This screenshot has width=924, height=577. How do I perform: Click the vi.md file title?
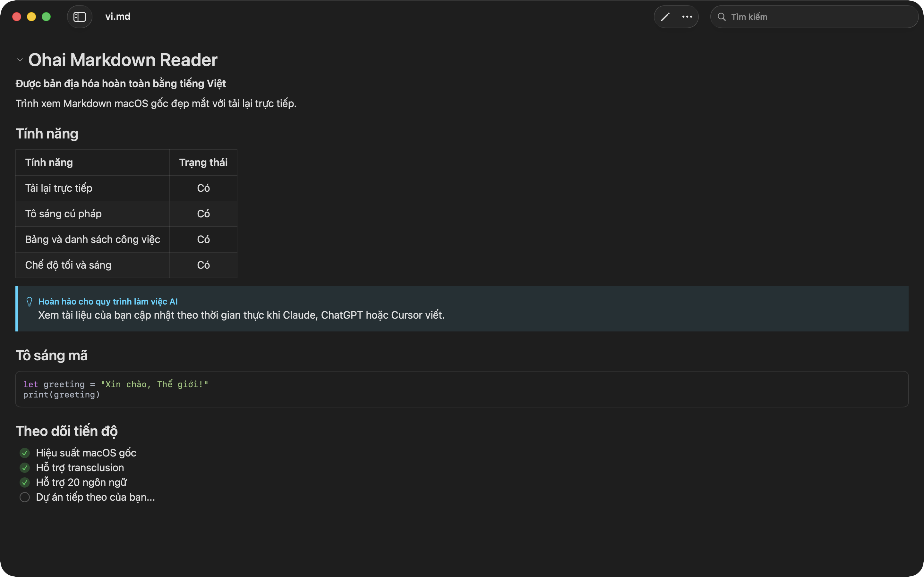click(118, 17)
